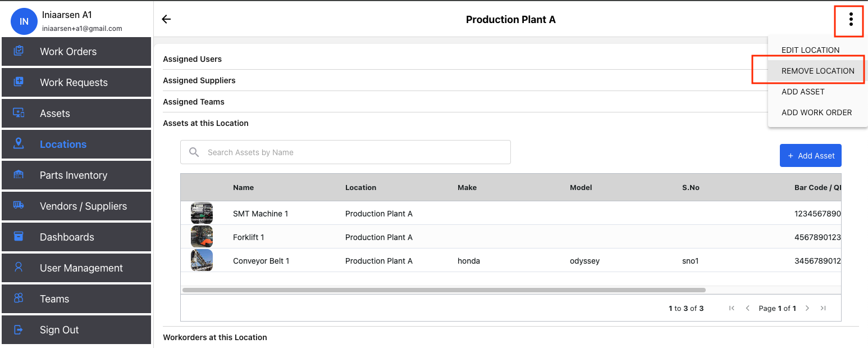Select Add Work Order menu item

[x=816, y=112]
